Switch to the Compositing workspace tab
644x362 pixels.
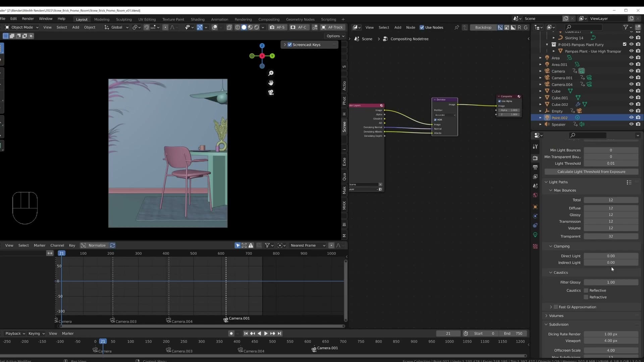269,19
